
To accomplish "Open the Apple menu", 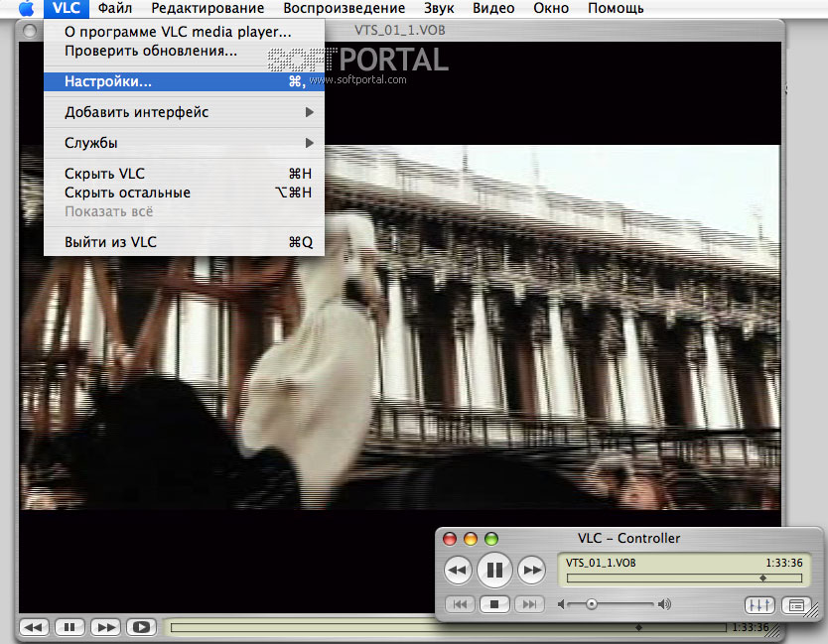I will pos(25,8).
